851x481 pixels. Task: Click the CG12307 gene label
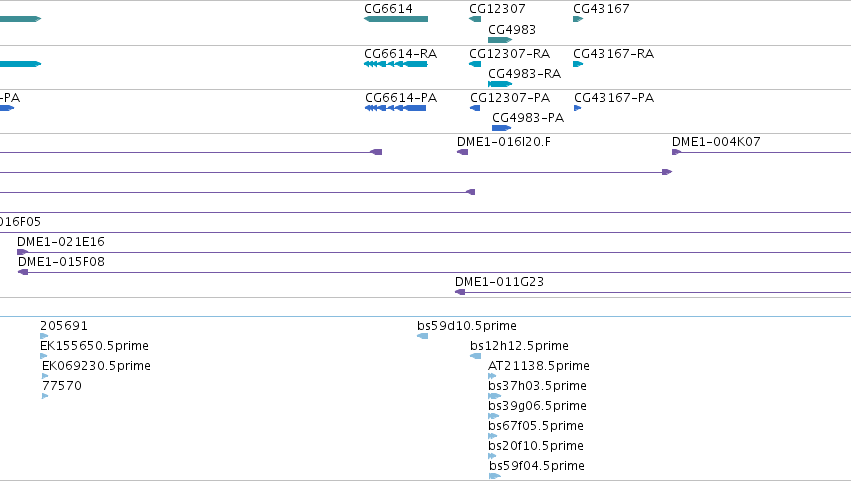497,9
